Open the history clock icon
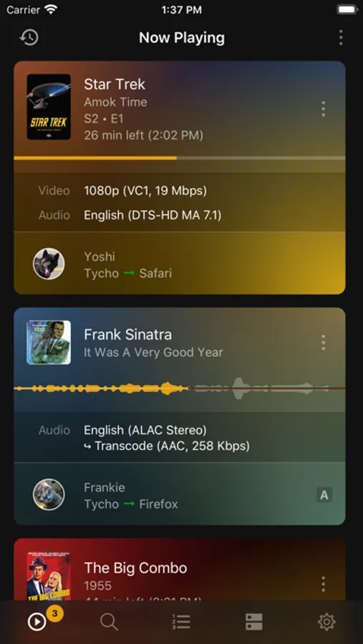Viewport: 363px width, 644px height. (29, 38)
